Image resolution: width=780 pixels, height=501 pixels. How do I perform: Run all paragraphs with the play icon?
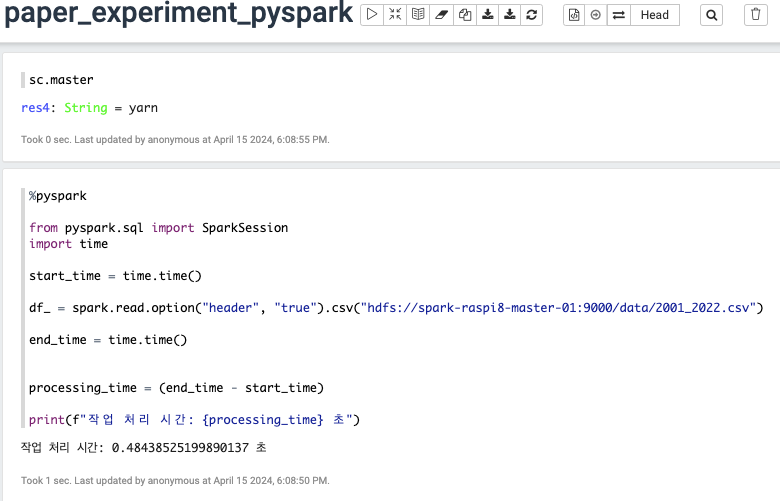[372, 14]
